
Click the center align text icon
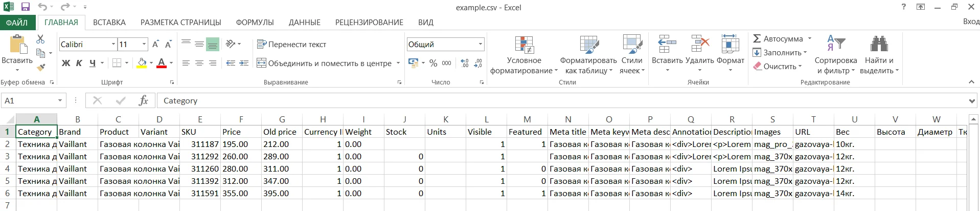pyautogui.click(x=199, y=63)
